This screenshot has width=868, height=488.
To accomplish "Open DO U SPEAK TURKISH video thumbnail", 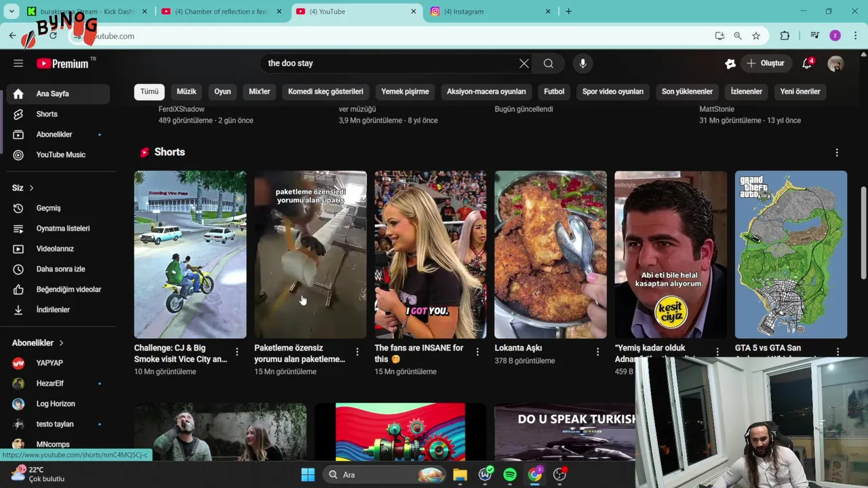I will tap(565, 432).
